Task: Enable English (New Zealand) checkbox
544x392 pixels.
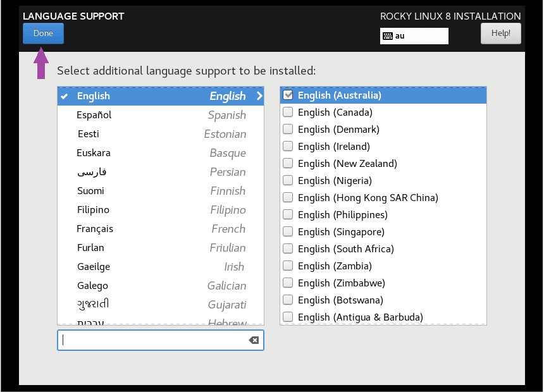Action: point(288,163)
